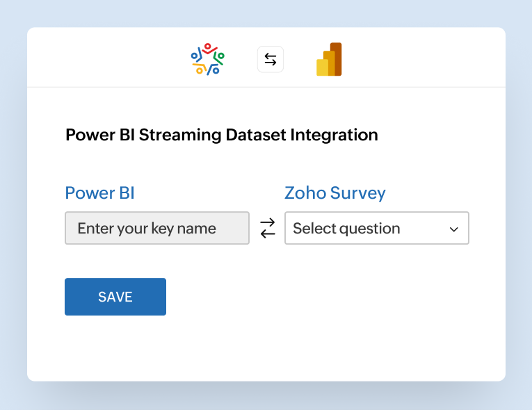Click the SAVE button
This screenshot has height=410, width=532.
click(x=115, y=297)
